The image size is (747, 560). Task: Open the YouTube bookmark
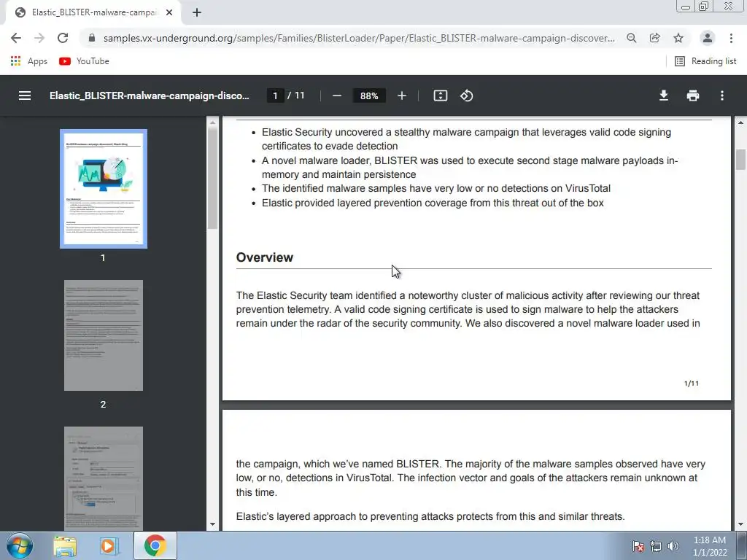pyautogui.click(x=85, y=61)
